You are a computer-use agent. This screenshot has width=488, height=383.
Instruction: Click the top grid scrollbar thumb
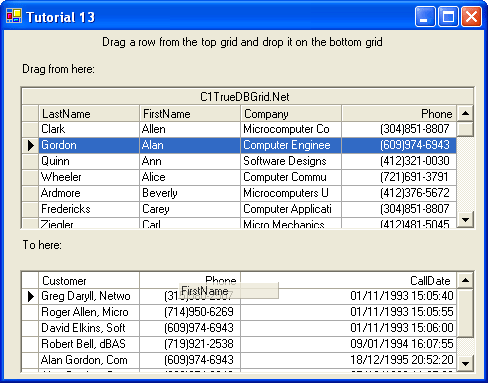(x=465, y=129)
